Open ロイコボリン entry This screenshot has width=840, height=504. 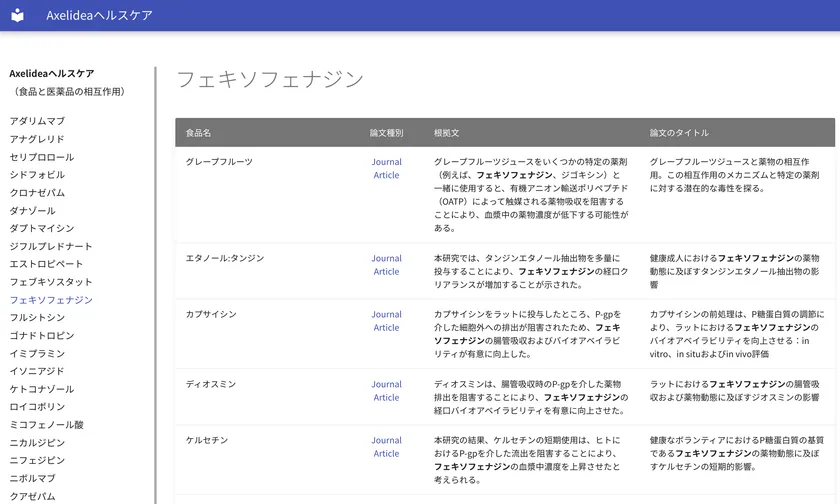pos(37,407)
